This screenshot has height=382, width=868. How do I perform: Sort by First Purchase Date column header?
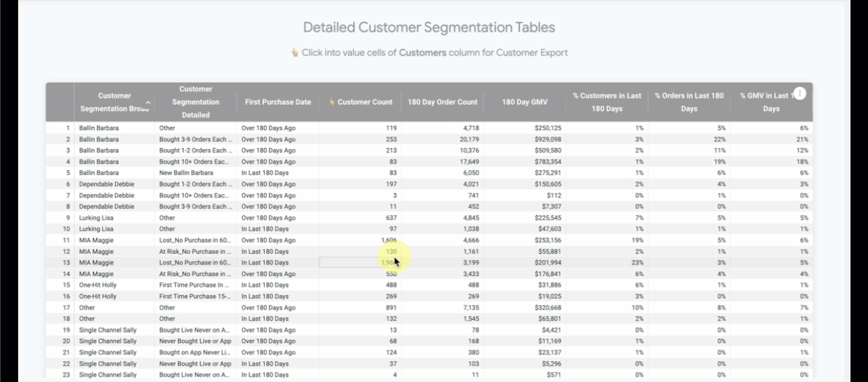(x=278, y=102)
